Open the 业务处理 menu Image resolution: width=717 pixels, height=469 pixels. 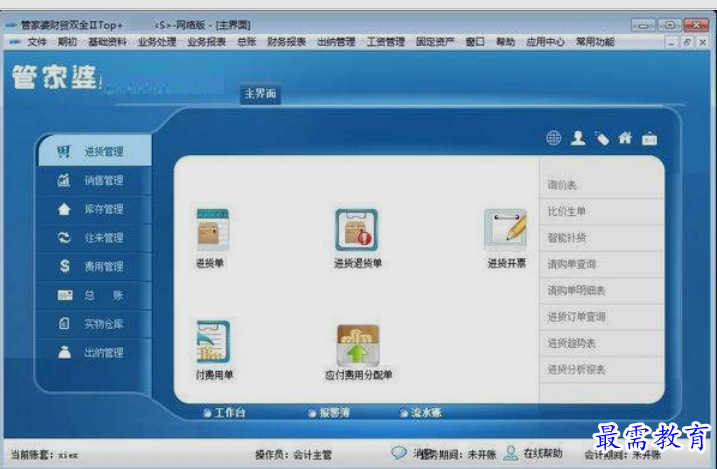pyautogui.click(x=157, y=42)
